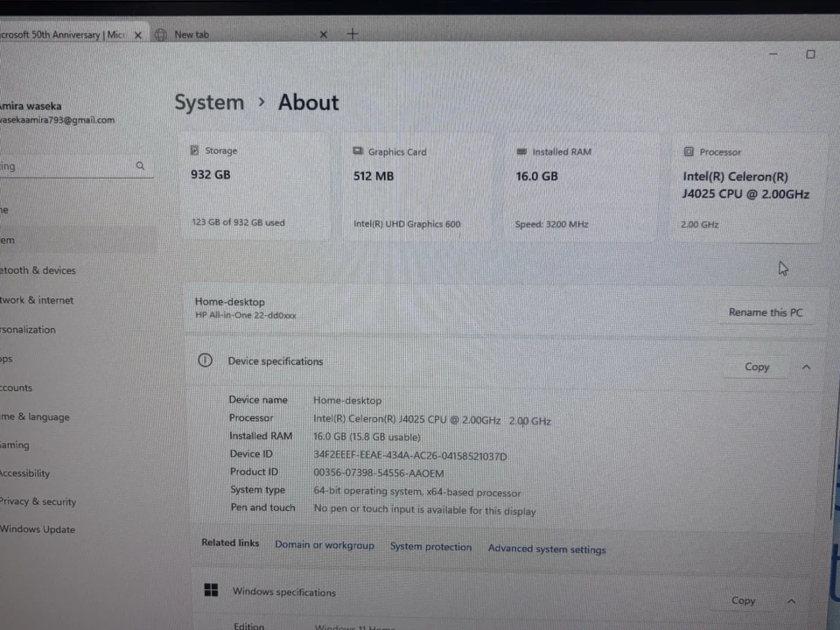Screen dimensions: 840x630
Task: Close the Microsoft 50th Anniversary tab
Action: 137,35
